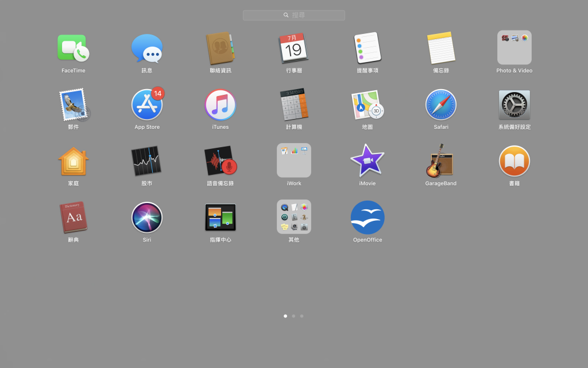Go to the third Launchpad page dot

pos(301,316)
